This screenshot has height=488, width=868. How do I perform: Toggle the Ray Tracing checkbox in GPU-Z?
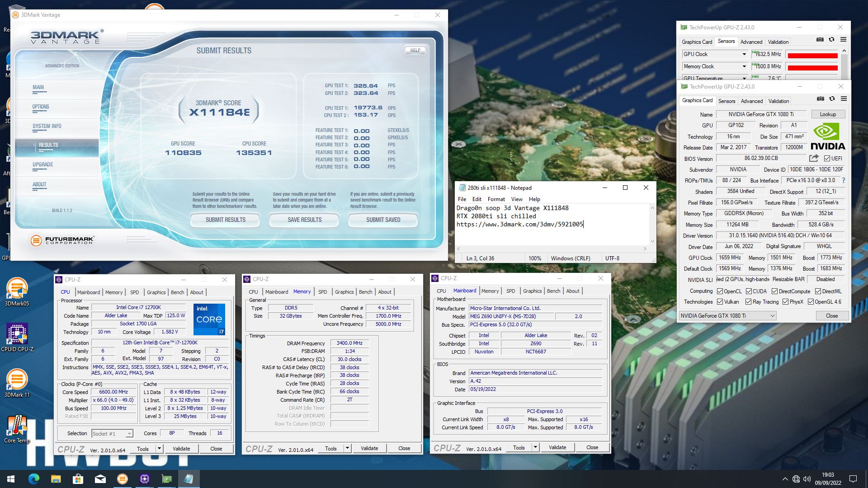(748, 302)
